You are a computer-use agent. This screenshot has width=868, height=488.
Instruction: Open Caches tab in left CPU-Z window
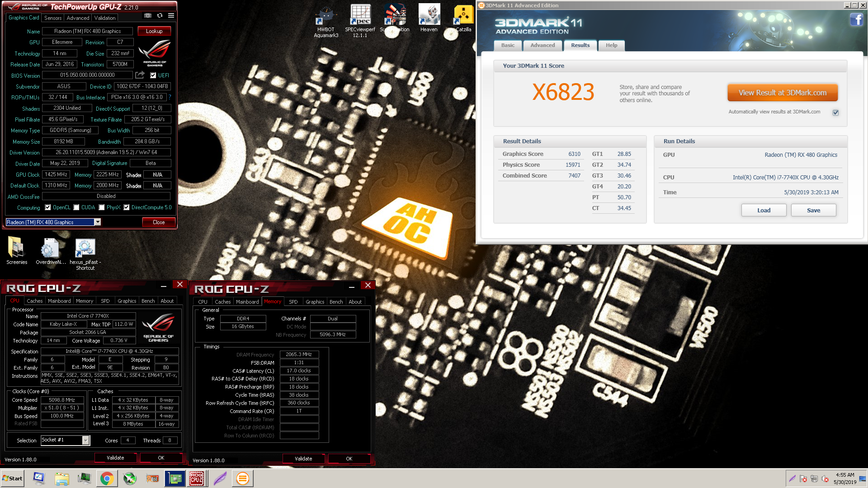(x=34, y=301)
